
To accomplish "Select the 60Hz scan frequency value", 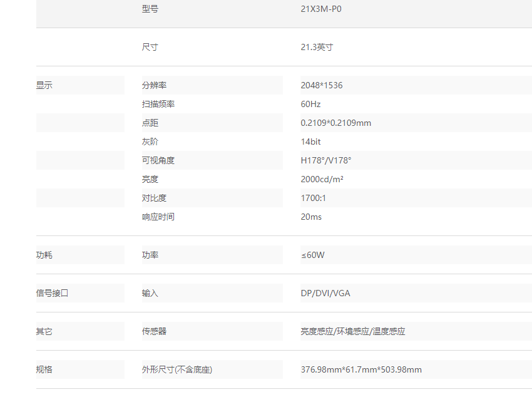I will [310, 104].
